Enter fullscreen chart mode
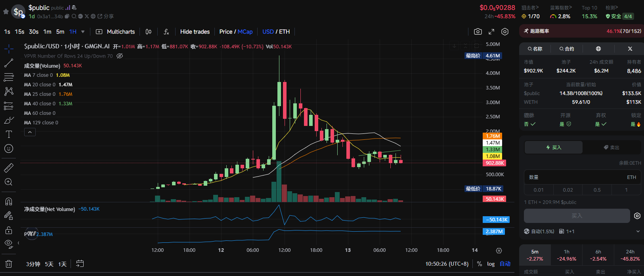 pyautogui.click(x=491, y=32)
